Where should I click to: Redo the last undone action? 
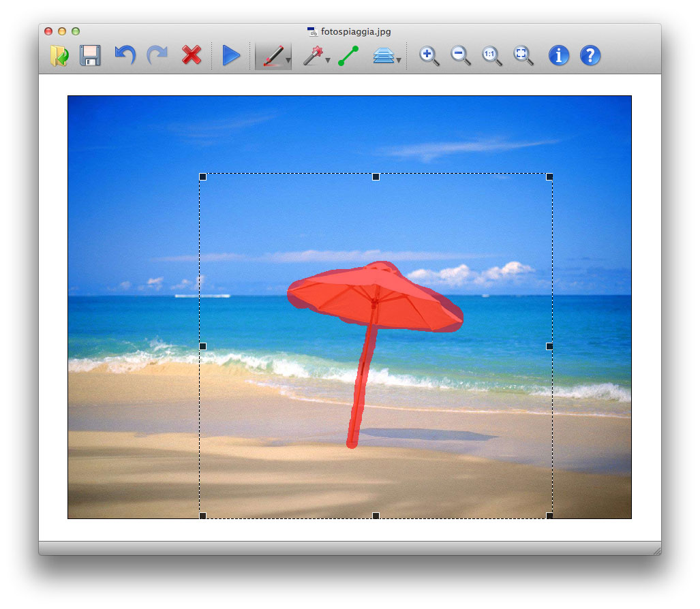click(157, 55)
